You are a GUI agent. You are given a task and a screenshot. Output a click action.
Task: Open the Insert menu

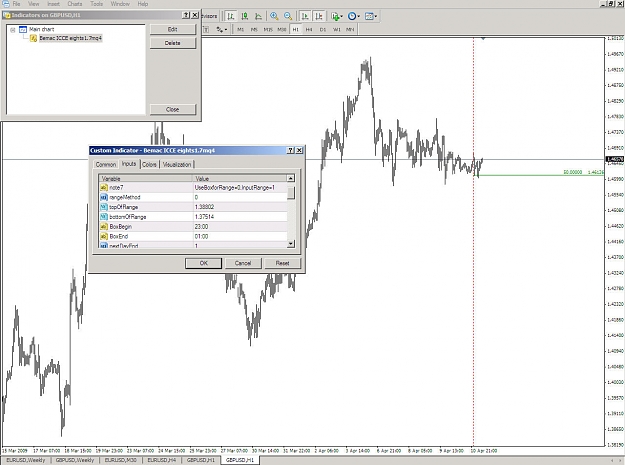[53, 4]
